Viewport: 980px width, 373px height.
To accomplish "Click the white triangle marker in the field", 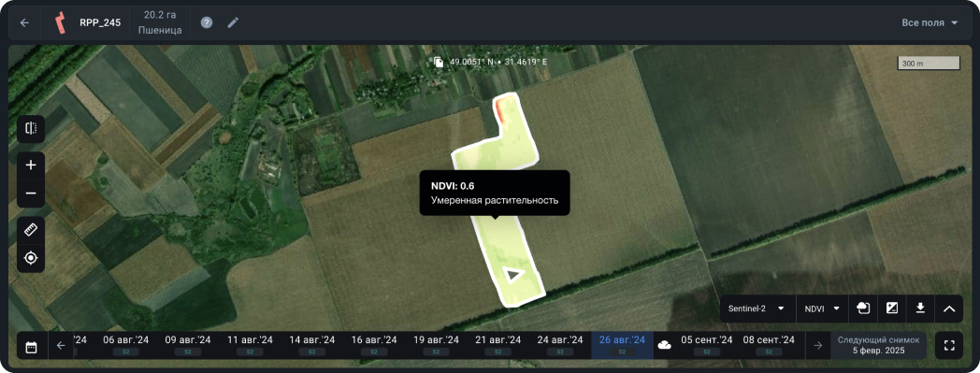I will 513,274.
